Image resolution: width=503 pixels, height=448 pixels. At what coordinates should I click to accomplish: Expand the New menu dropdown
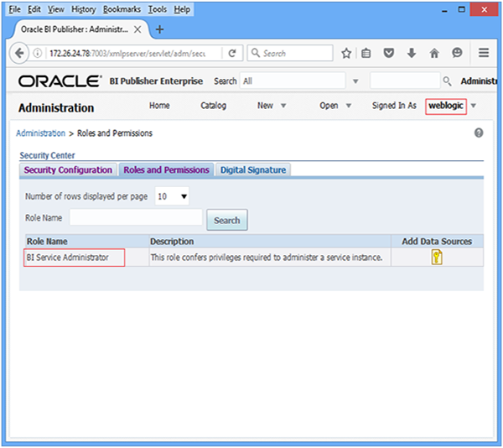(283, 106)
